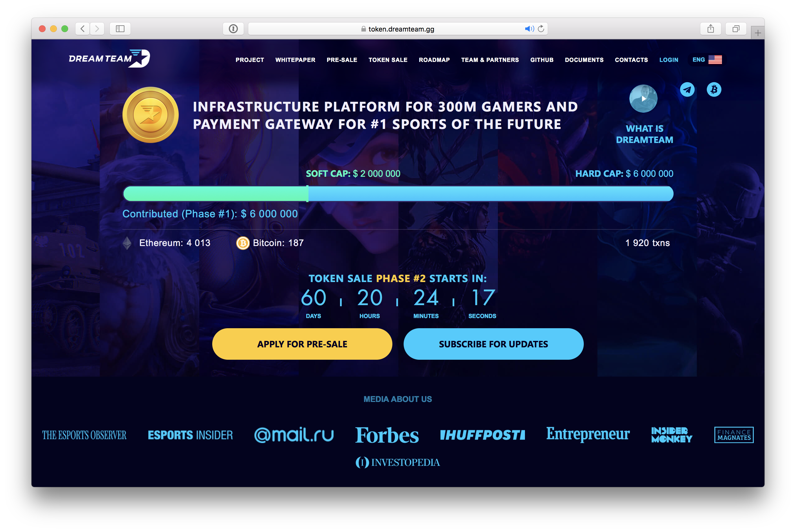The height and width of the screenshot is (532, 796).
Task: Mute the tab audio speaker icon
Action: point(529,29)
